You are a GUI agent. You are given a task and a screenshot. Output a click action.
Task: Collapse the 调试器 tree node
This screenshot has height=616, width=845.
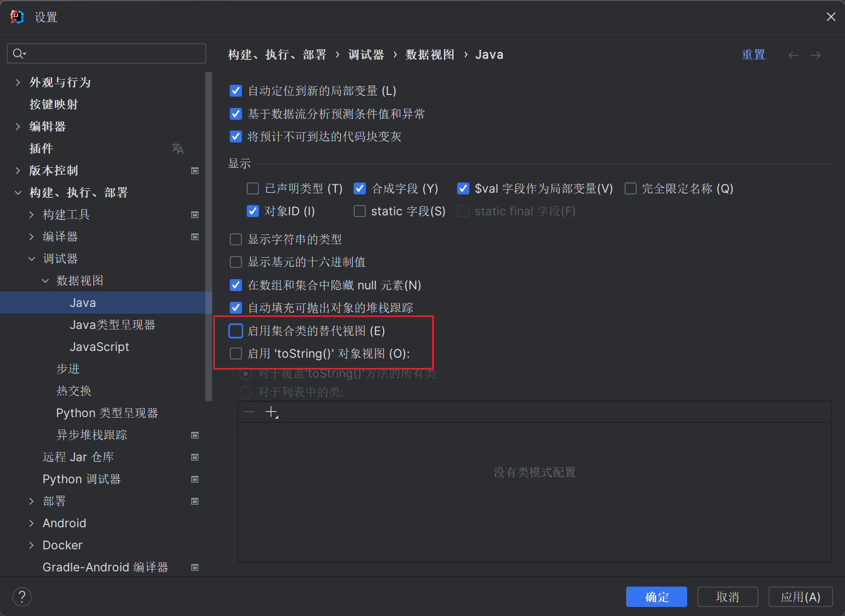point(32,259)
